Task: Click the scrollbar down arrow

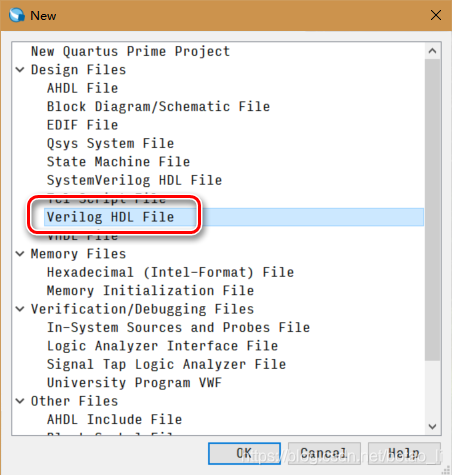Action: [432, 426]
